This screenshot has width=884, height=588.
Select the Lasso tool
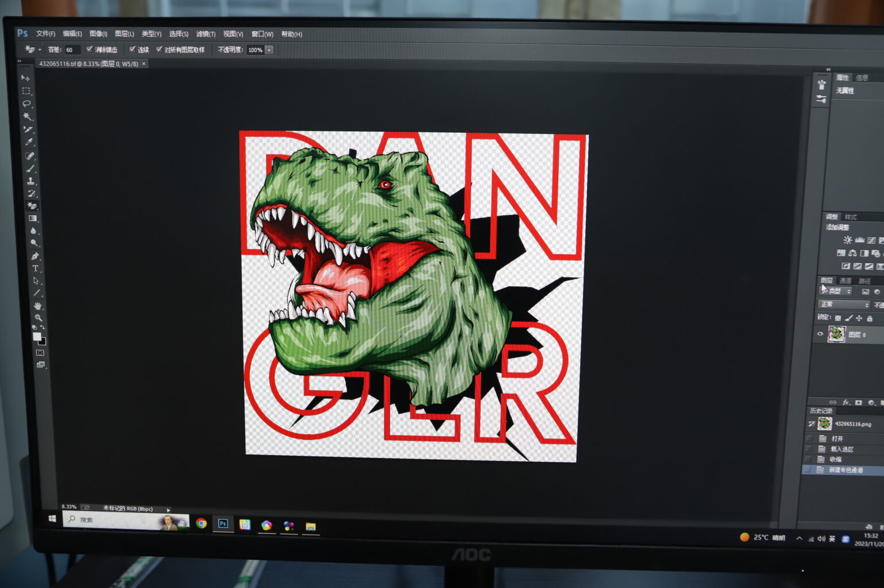coord(26,104)
